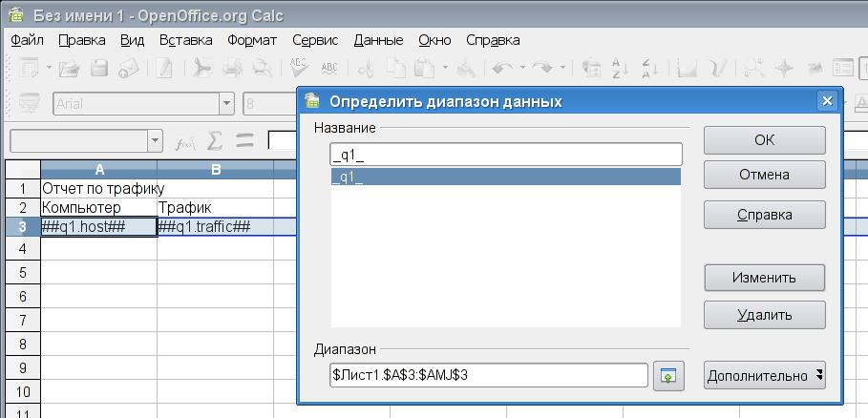
Task: Click the Spellcheck ABC icon
Action: [299, 68]
